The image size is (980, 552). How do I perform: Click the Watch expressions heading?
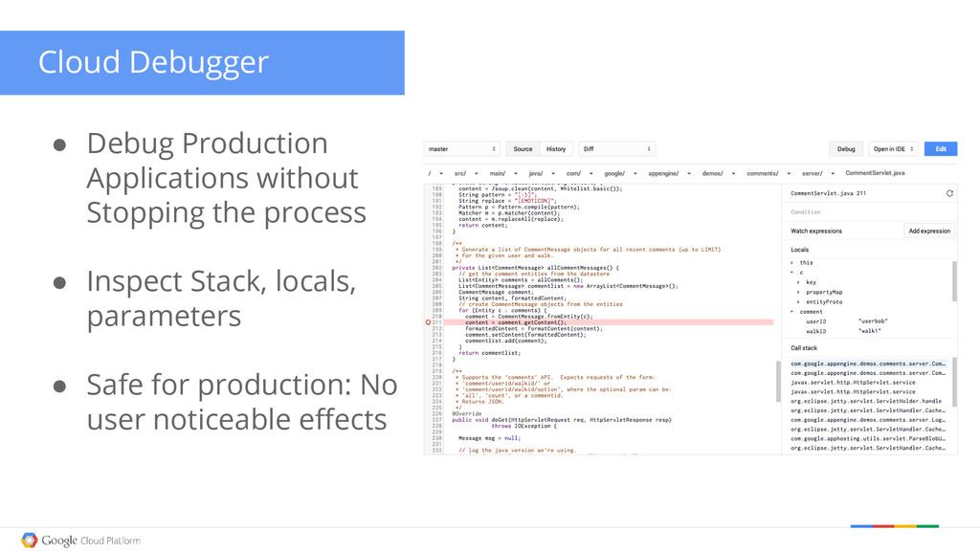click(x=816, y=232)
